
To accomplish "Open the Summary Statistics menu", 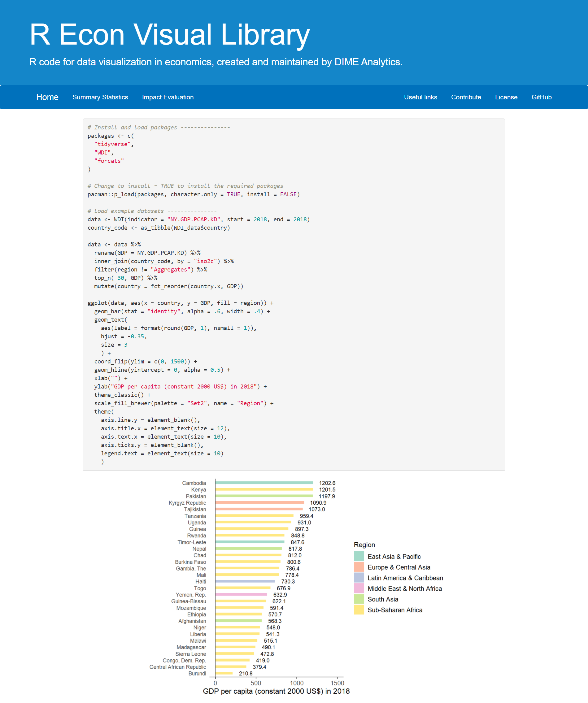I will pyautogui.click(x=100, y=97).
